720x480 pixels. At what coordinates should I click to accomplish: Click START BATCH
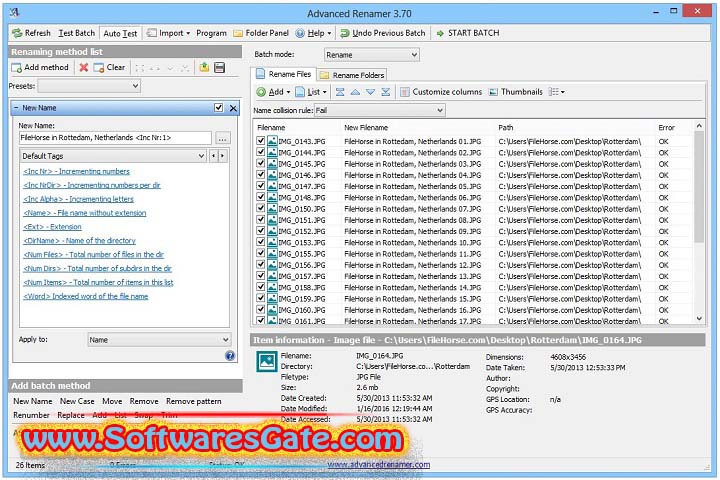tap(467, 33)
